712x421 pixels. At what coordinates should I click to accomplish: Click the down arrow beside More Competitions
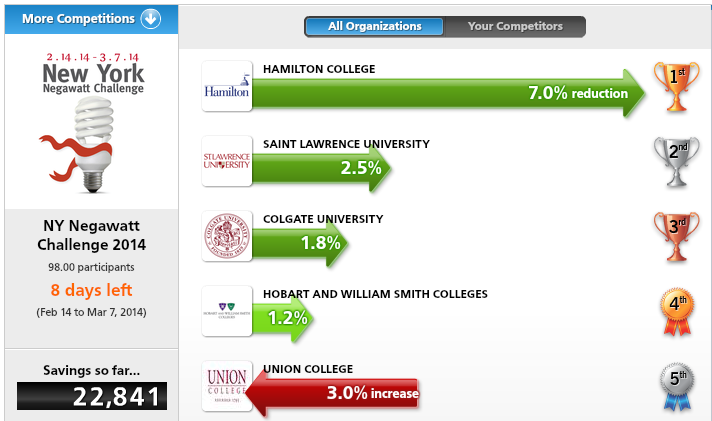click(150, 19)
